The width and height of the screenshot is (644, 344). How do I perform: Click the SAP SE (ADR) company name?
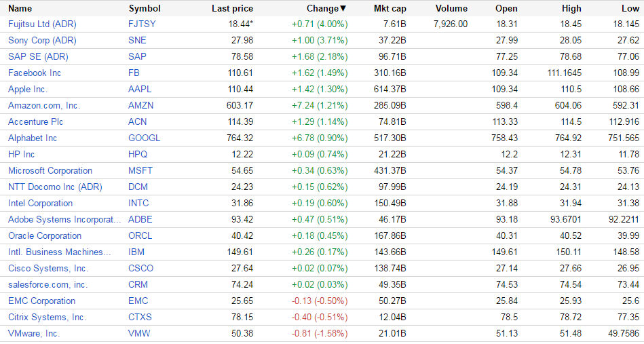[x=38, y=56]
